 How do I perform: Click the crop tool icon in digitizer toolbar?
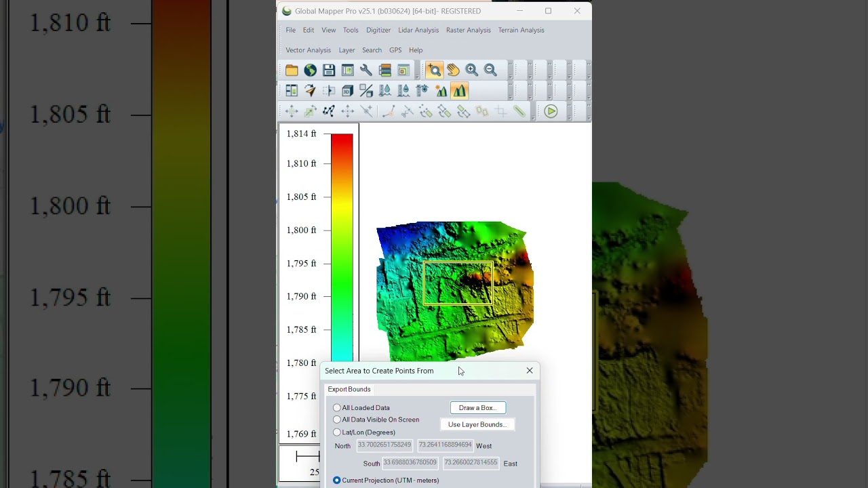click(501, 111)
